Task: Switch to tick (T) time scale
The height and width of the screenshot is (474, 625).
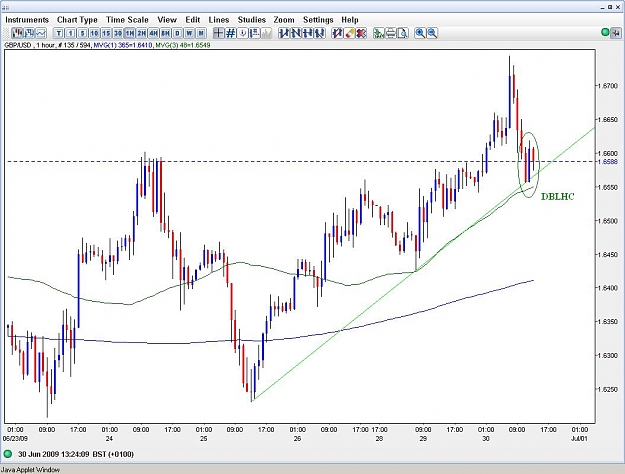Action: pos(59,33)
